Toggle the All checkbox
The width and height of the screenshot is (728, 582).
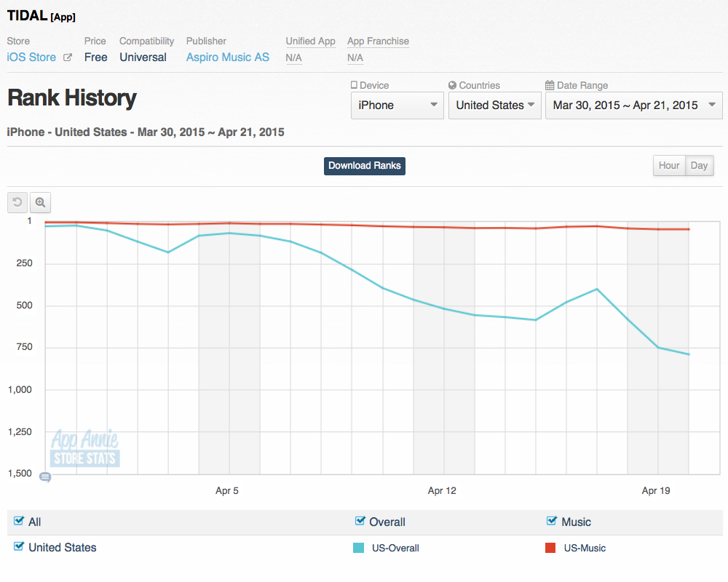pos(19,521)
